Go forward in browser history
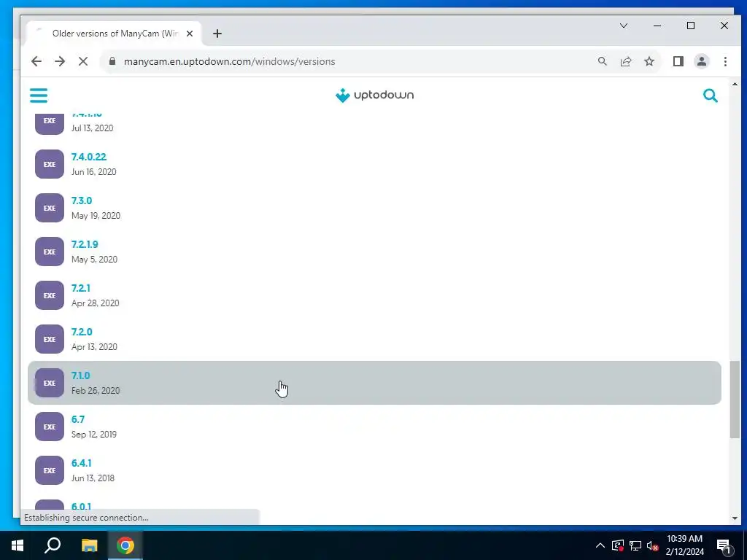The image size is (747, 560). (60, 61)
